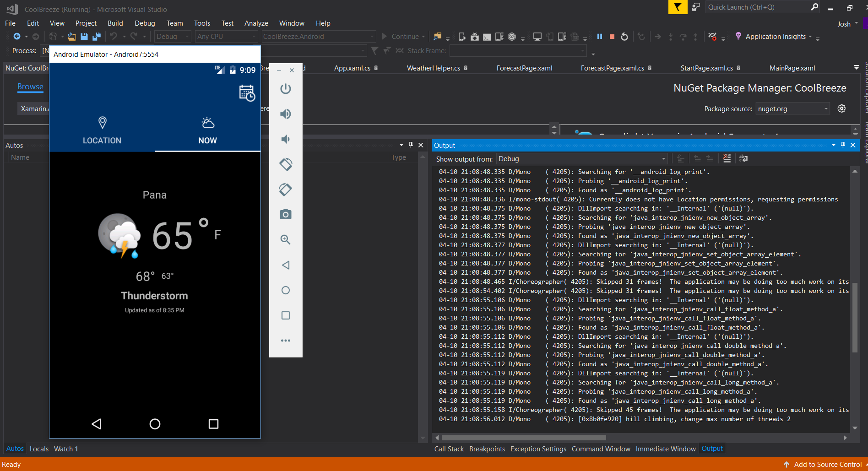Toggle auto-hide pin on Autos panel

point(411,145)
